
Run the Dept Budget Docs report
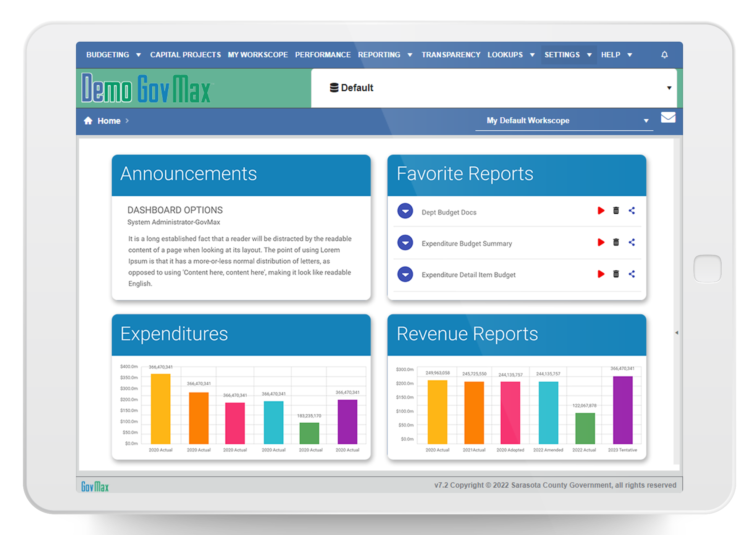coord(601,211)
